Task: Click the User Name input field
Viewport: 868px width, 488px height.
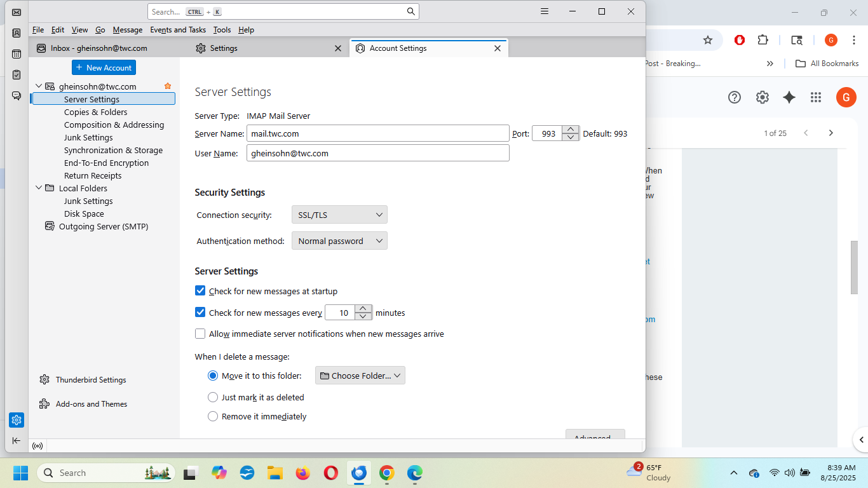Action: 378,153
